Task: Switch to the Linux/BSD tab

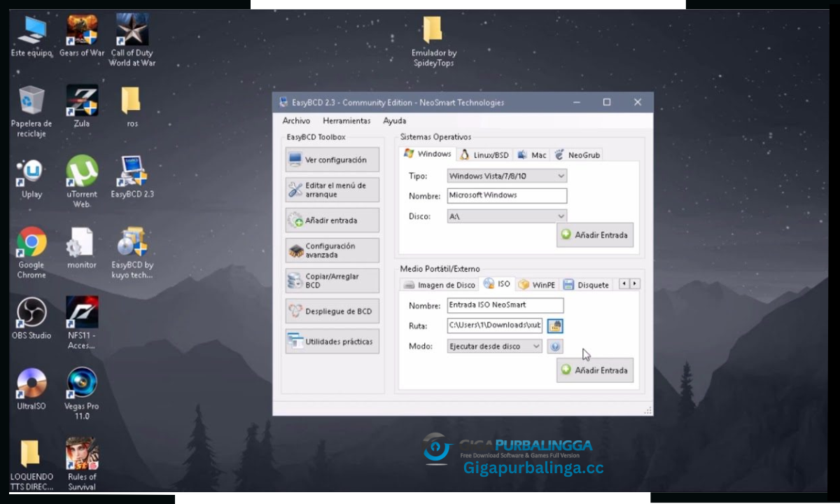Action: pyautogui.click(x=484, y=155)
